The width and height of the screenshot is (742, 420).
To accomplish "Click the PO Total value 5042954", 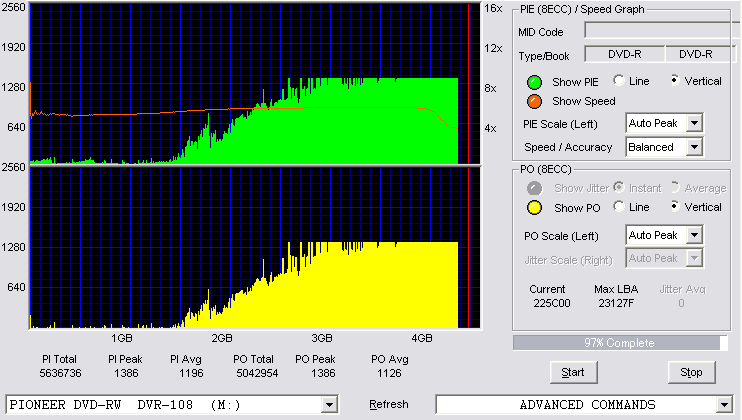I will pyautogui.click(x=257, y=374).
